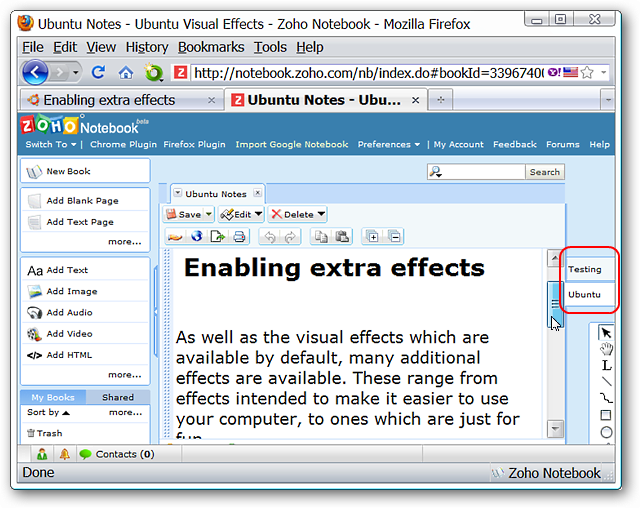
Task: Select the arrow pointer drawing tool
Action: pyautogui.click(x=606, y=333)
